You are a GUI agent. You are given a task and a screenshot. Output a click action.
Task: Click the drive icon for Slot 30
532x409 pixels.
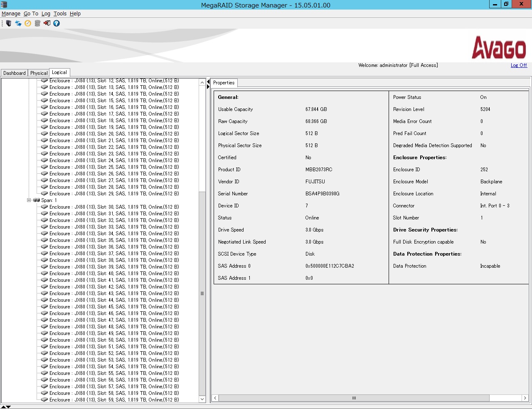tap(44, 207)
